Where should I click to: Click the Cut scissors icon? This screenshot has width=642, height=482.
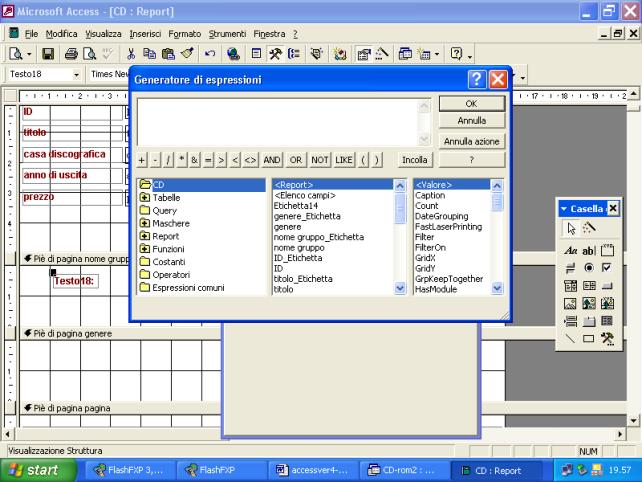131,54
